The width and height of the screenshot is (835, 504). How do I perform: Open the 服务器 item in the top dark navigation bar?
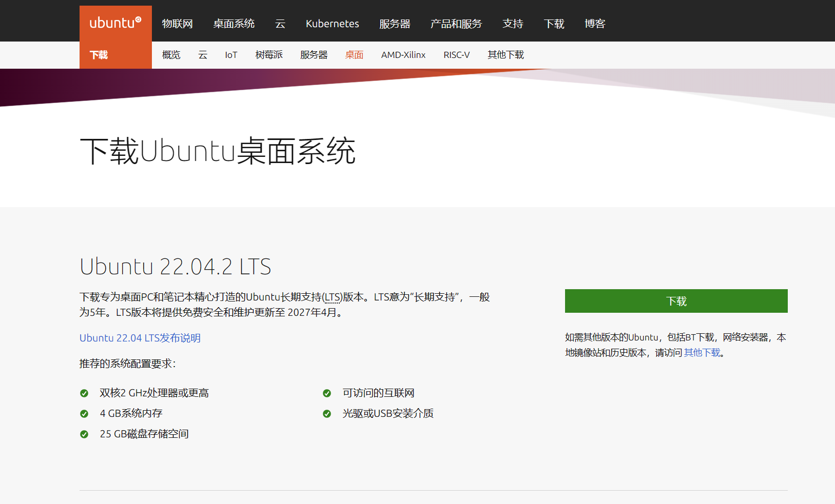coord(395,24)
